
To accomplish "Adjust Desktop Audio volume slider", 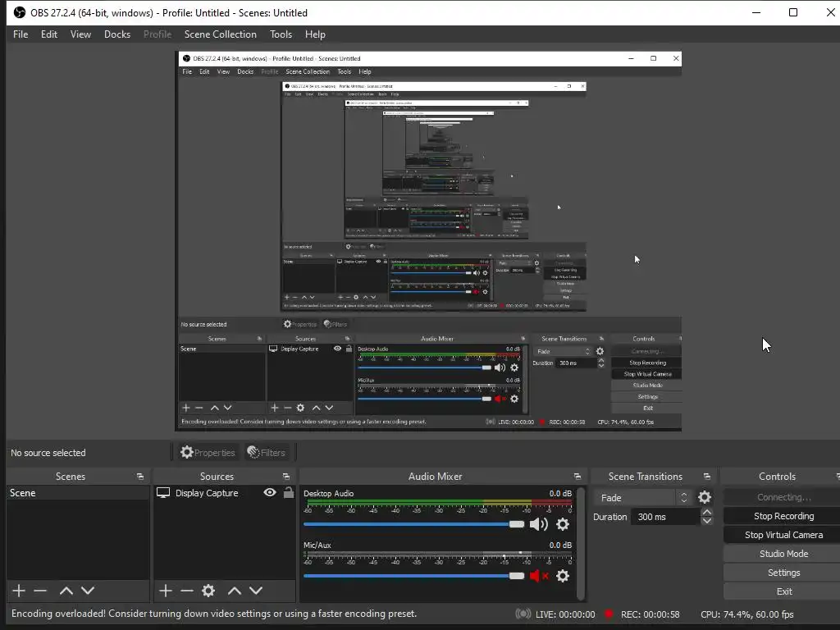I will tap(413, 524).
